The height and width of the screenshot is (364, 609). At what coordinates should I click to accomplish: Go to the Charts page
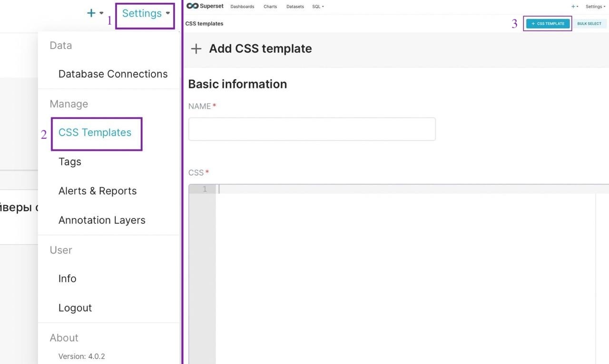[x=270, y=7]
